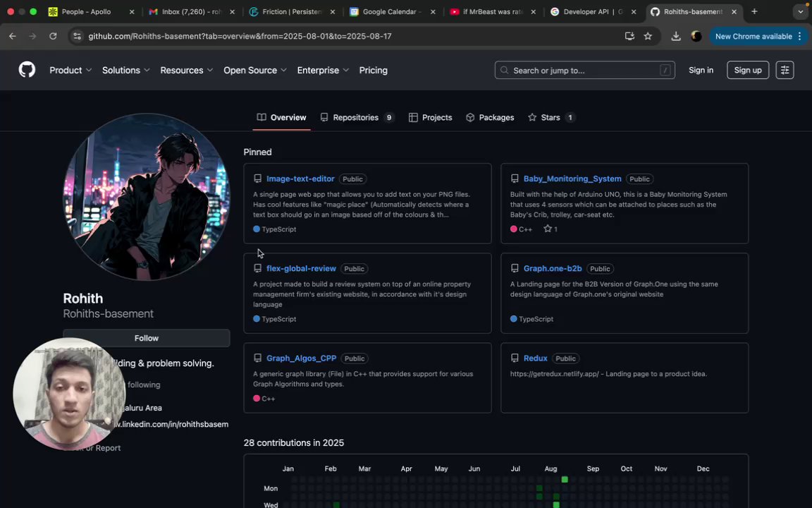Click the browser address bar URL

240,36
